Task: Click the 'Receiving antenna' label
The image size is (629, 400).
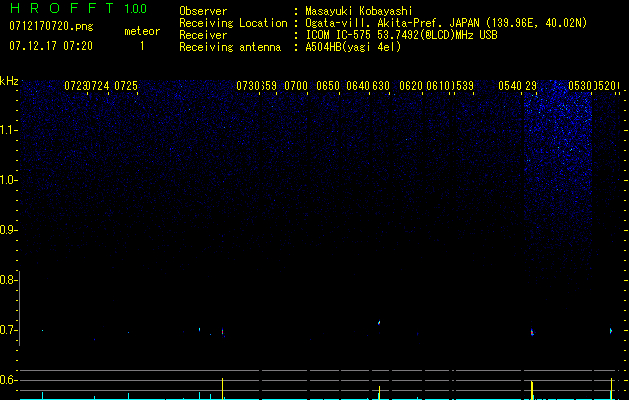Action: (230, 47)
